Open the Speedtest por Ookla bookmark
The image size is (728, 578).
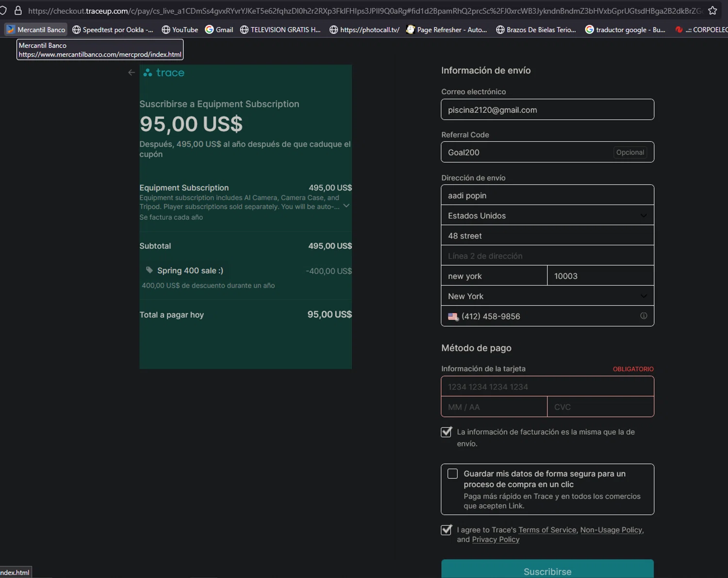click(113, 30)
